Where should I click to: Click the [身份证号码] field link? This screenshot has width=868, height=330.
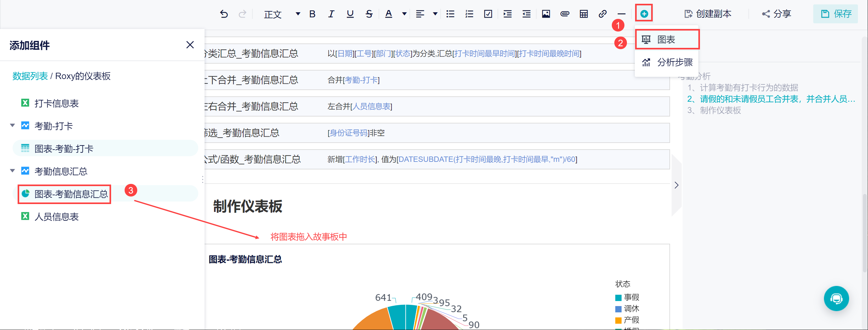[348, 133]
